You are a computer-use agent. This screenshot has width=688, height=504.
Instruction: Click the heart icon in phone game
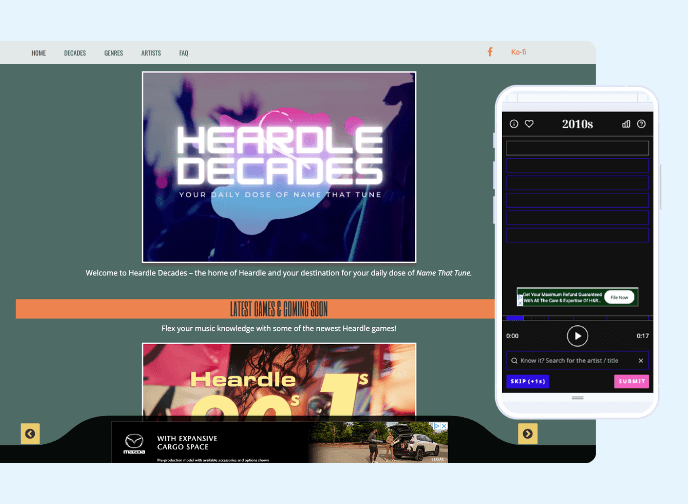tap(529, 124)
